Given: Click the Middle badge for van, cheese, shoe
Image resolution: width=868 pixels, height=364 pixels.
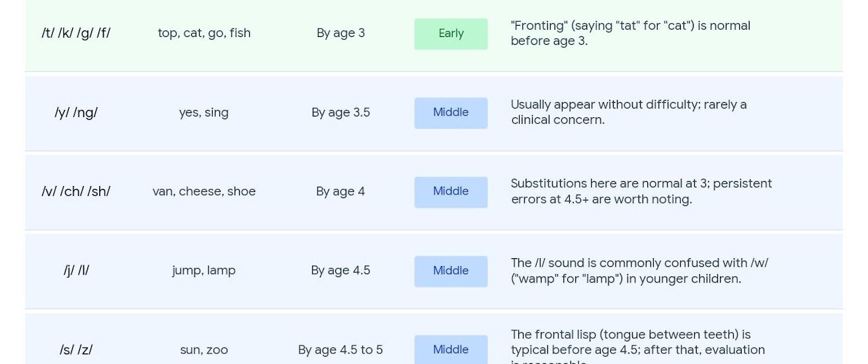Looking at the screenshot, I should point(451,192).
